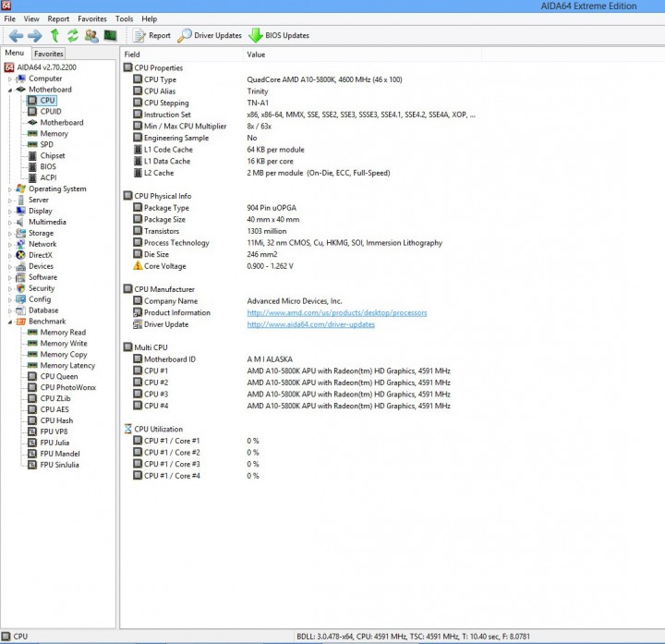Select the CPU item in tree
This screenshot has width=665, height=644.
click(x=42, y=101)
